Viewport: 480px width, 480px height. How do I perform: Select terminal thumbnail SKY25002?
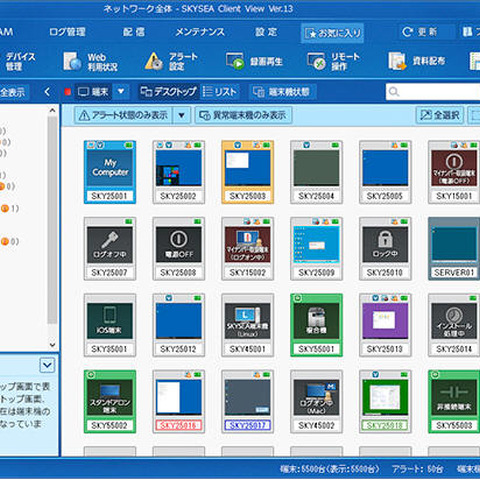click(x=179, y=172)
